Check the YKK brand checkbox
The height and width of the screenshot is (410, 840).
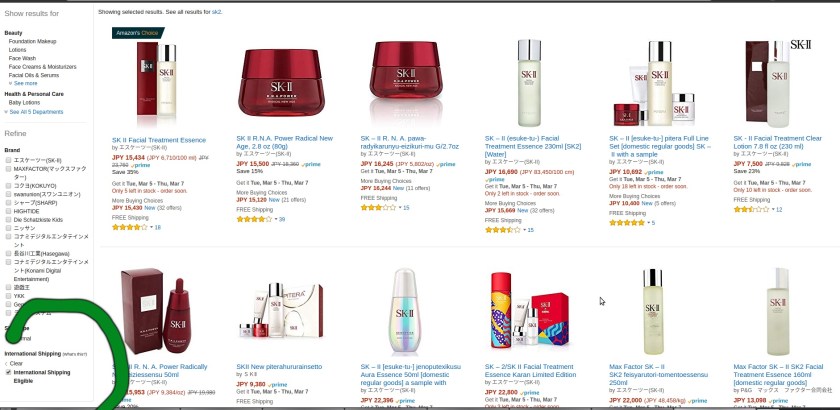point(8,296)
